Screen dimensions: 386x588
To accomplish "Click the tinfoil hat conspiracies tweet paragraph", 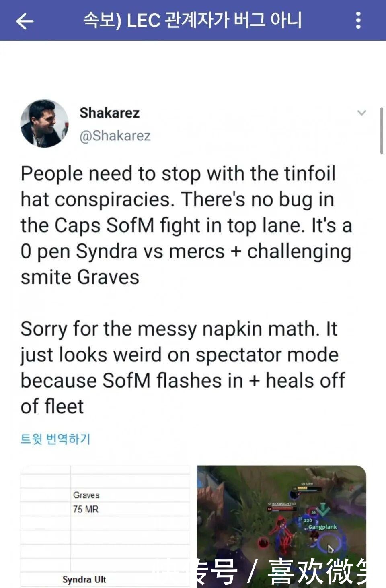I will pyautogui.click(x=186, y=225).
